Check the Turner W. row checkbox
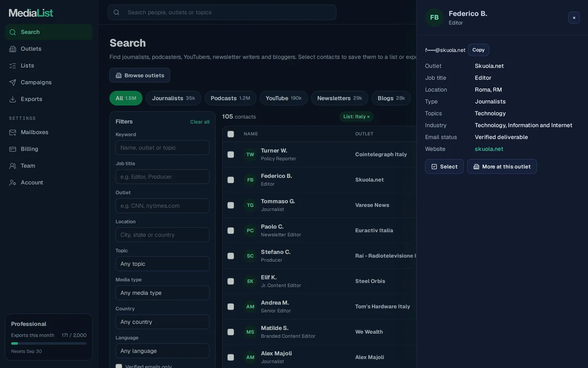The width and height of the screenshot is (588, 368). [x=231, y=155]
